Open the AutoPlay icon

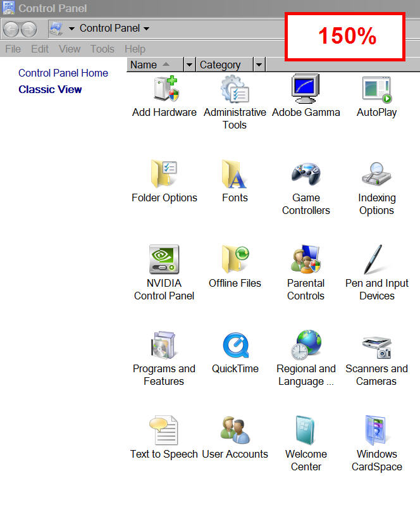click(x=377, y=89)
